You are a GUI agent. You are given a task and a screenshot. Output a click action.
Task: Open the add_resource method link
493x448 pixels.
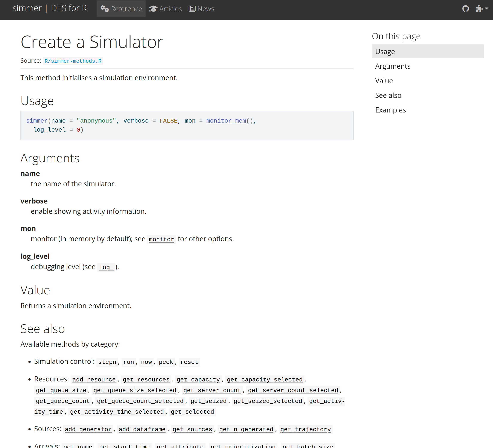point(94,380)
